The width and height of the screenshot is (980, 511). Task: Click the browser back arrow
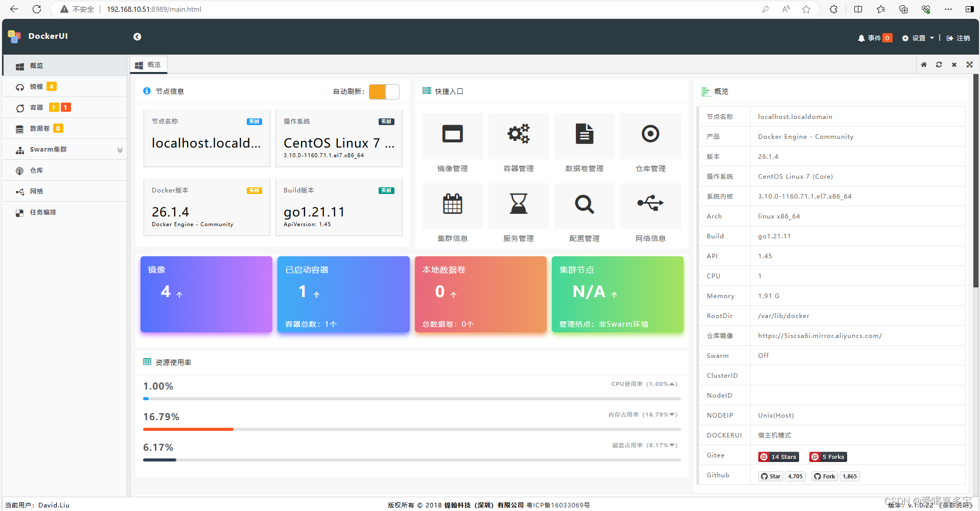14,9
